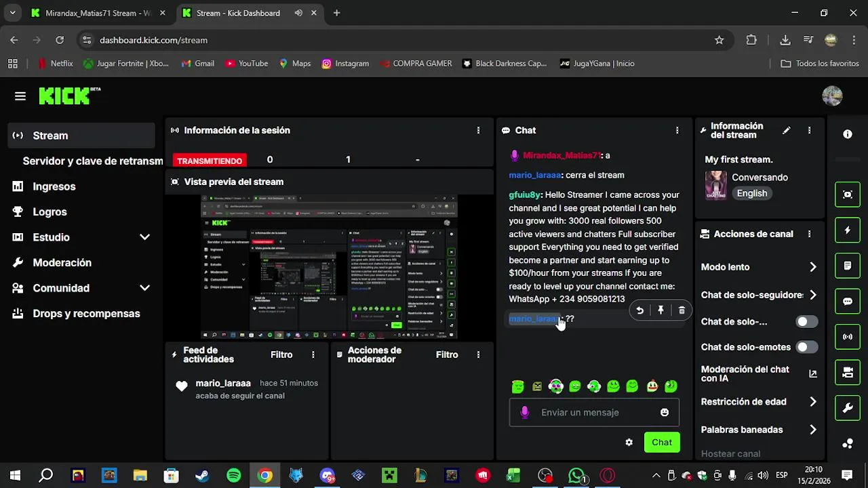Toggle the document widget icon in sidebar

click(x=848, y=266)
